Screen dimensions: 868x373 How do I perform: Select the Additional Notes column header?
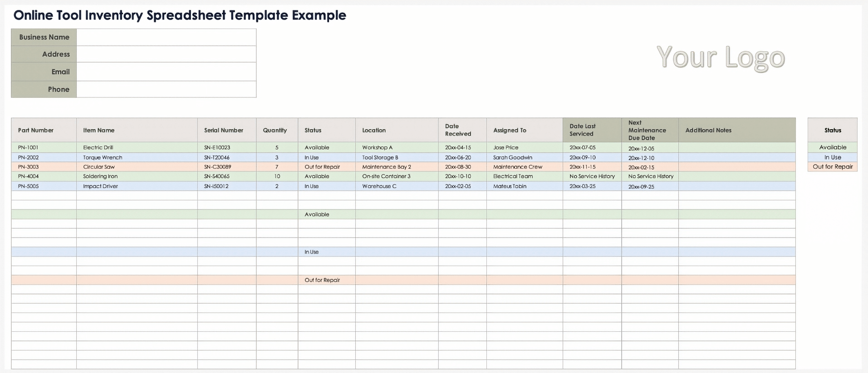point(737,130)
